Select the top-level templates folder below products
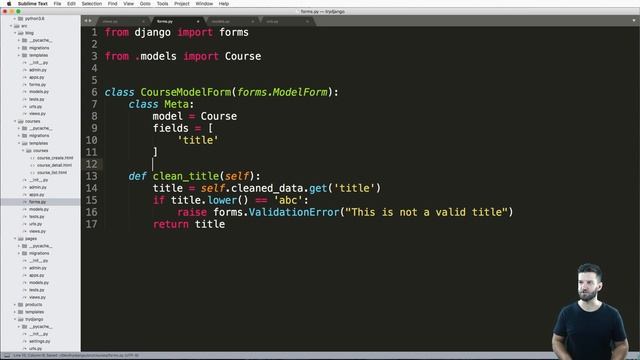 (34, 312)
